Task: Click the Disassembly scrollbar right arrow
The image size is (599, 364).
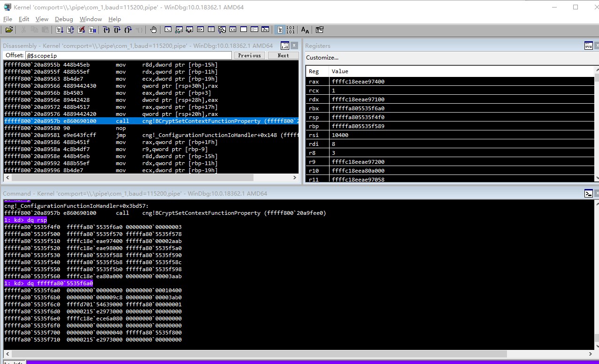Action: (295, 178)
